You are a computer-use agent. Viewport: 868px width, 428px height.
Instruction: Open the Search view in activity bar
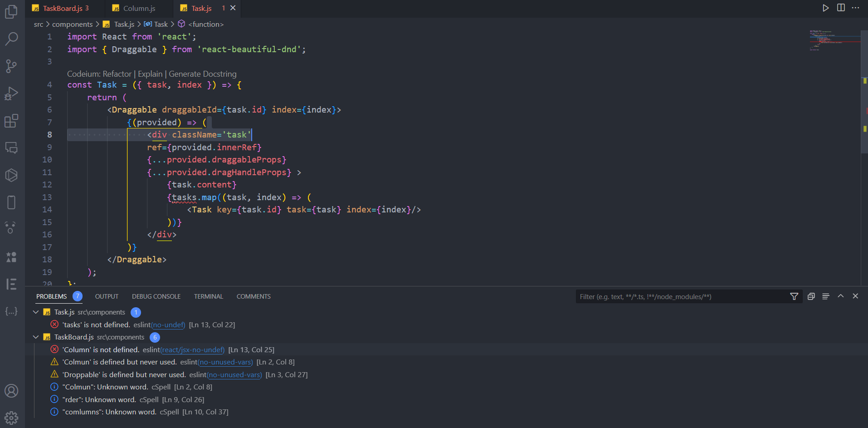11,39
